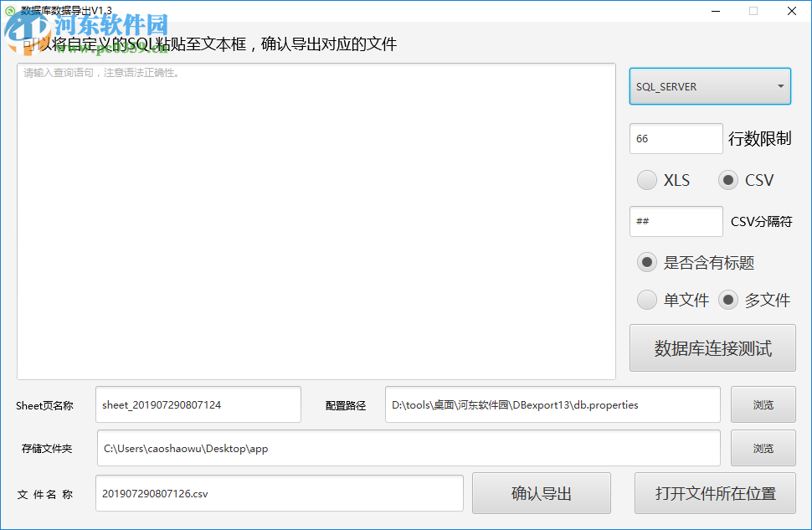Click the 浏览 button next to 存储文件夹
The image size is (812, 530).
[763, 448]
